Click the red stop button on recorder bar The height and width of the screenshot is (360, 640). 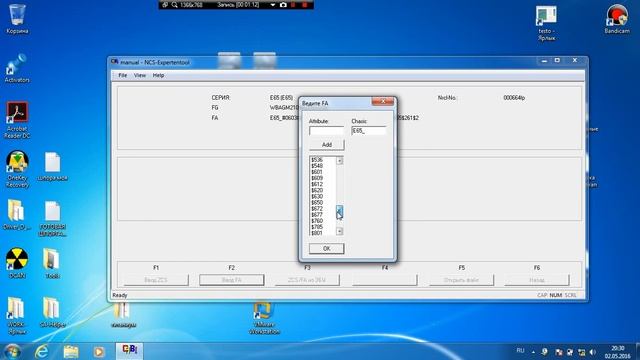click(304, 5)
